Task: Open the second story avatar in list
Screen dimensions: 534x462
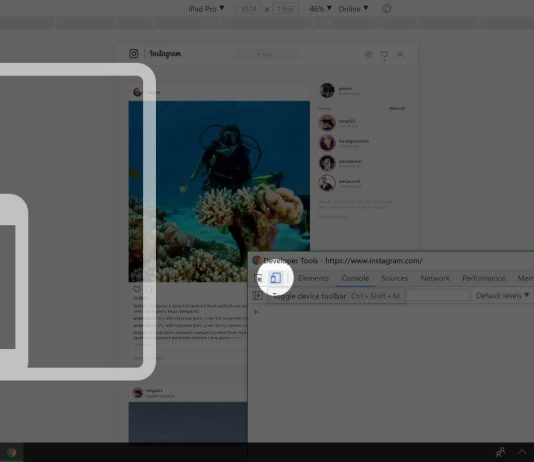Action: pyautogui.click(x=327, y=143)
